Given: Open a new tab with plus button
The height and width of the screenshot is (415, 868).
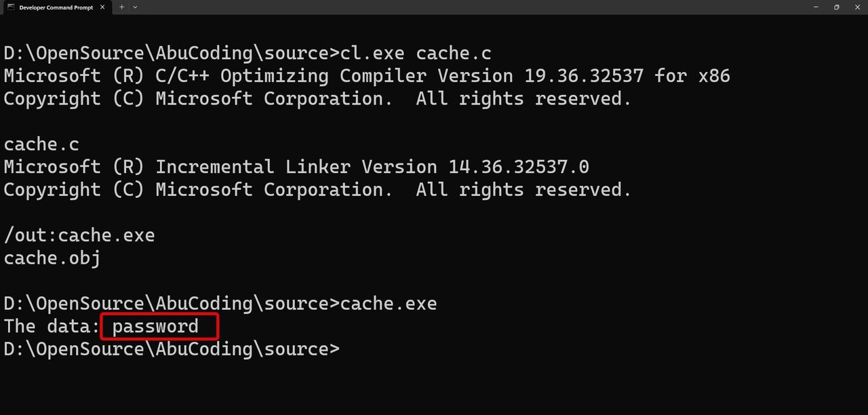Looking at the screenshot, I should click(x=122, y=7).
